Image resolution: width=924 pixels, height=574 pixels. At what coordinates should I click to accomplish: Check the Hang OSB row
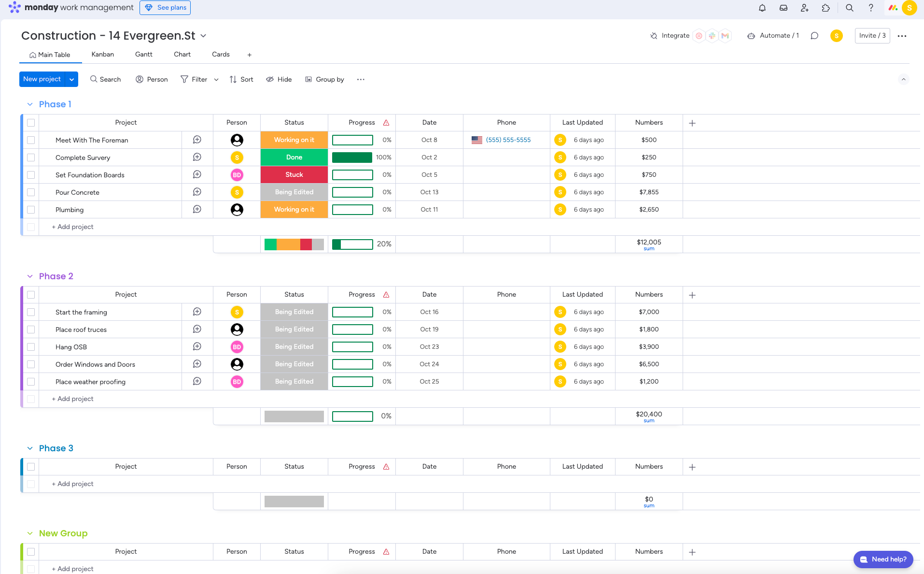coord(31,347)
